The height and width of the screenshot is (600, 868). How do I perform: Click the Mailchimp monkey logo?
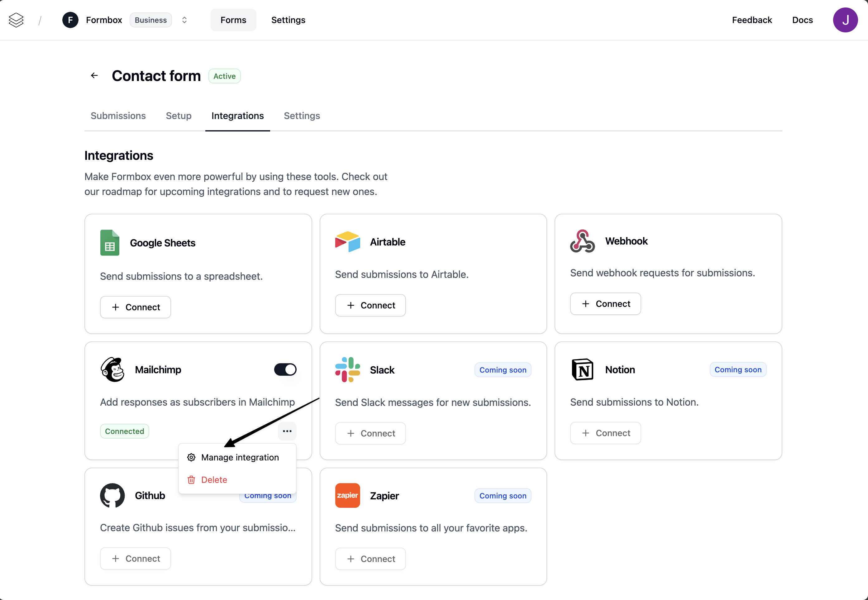coord(112,369)
